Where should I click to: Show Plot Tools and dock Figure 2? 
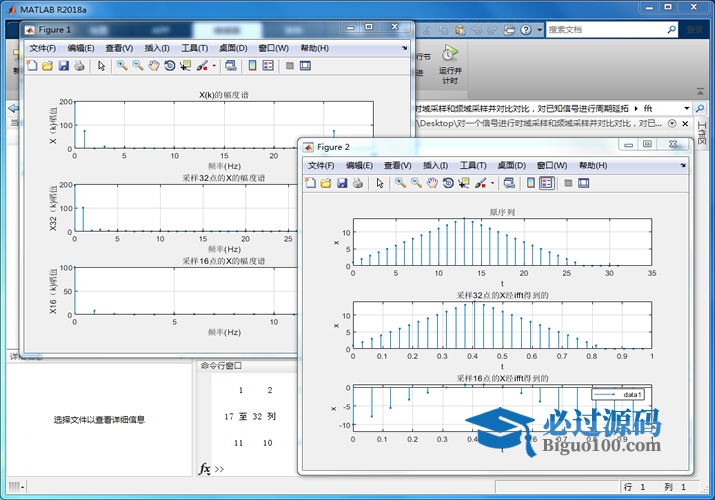point(584,183)
